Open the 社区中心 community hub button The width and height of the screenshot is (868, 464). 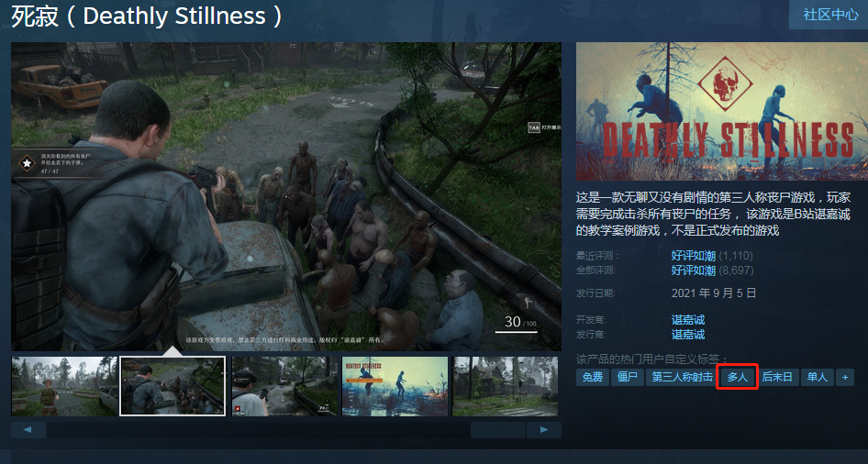(829, 15)
